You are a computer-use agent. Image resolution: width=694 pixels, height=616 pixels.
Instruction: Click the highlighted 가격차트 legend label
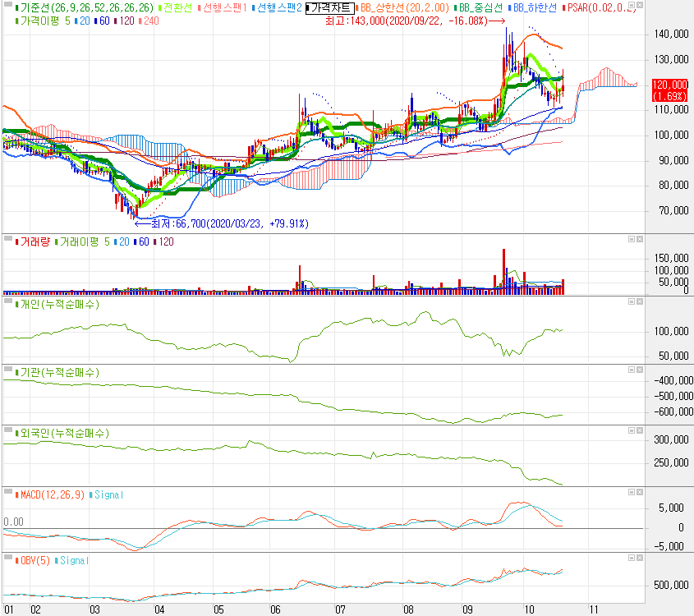pyautogui.click(x=331, y=8)
